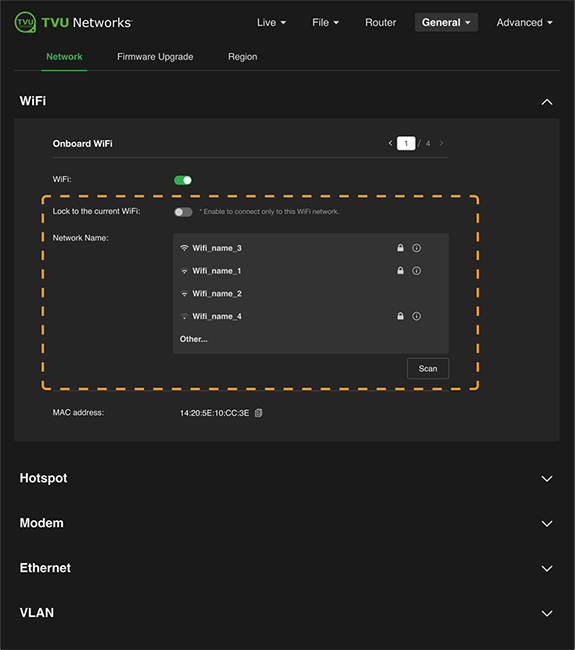Expand the Hotspot section
This screenshot has width=576, height=650.
(x=547, y=478)
